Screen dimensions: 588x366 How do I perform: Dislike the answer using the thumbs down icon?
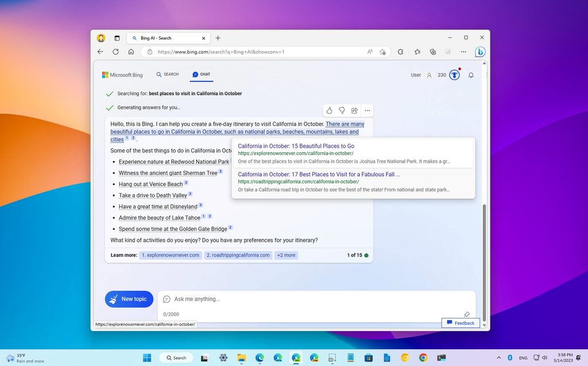pyautogui.click(x=342, y=110)
